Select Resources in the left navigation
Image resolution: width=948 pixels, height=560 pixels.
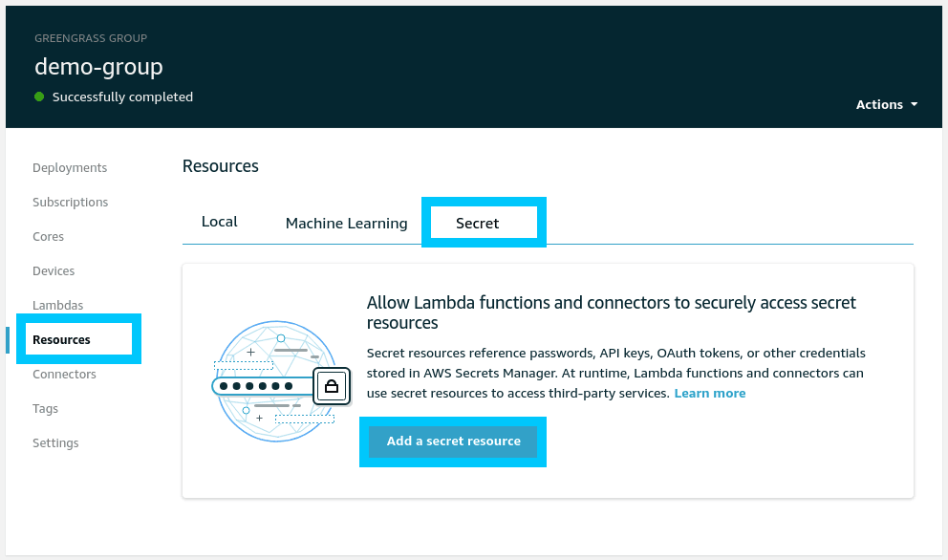coord(61,339)
